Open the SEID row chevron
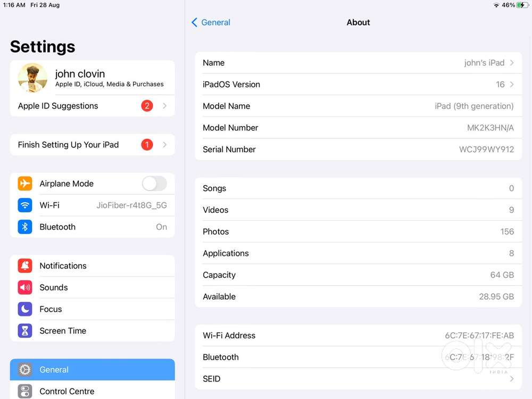This screenshot has height=399, width=532. coord(512,379)
